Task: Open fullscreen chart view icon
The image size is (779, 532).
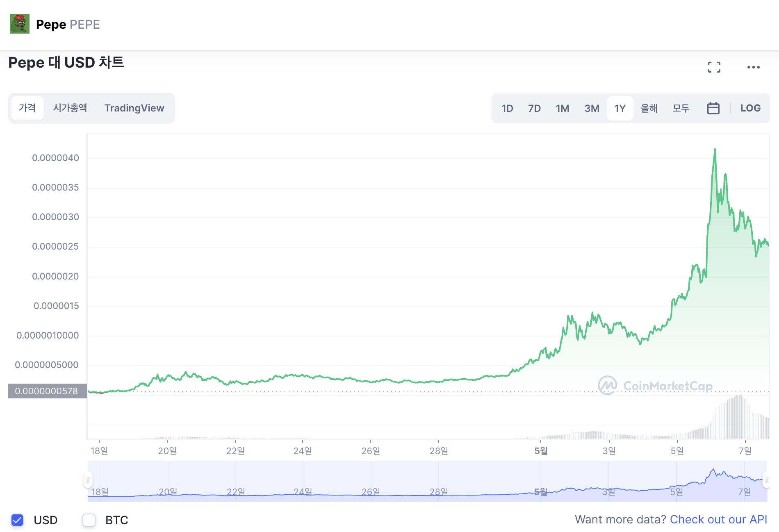Action: coord(714,67)
